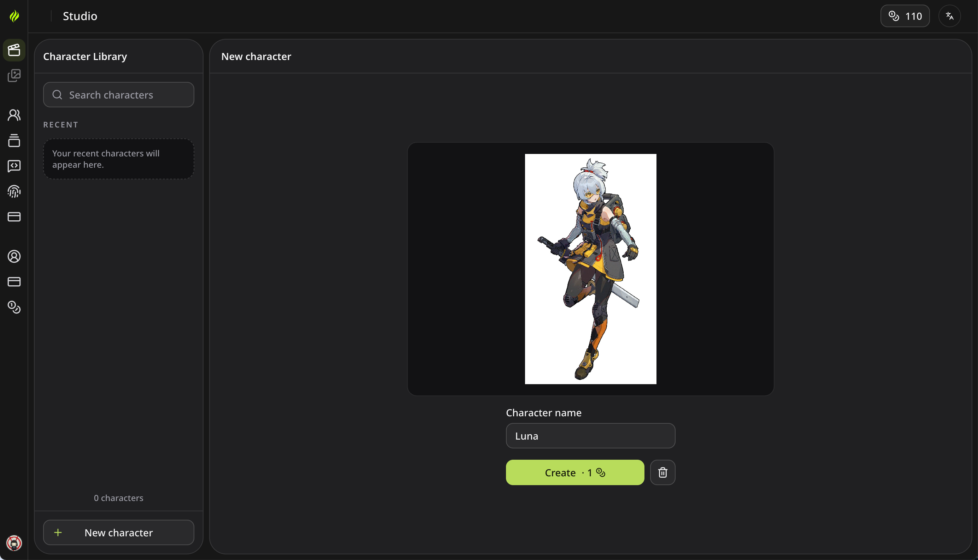The width and height of the screenshot is (978, 560).
Task: Click the 'RECENT' section label
Action: [x=61, y=125]
